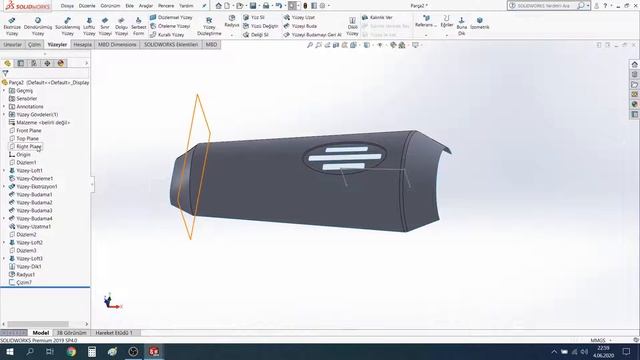Click the Yüz Sil tool
This screenshot has height=360, width=640.
pos(254,18)
